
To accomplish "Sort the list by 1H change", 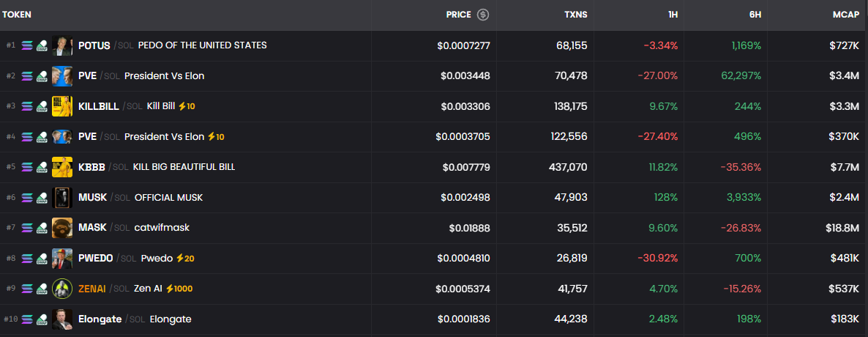I will click(671, 15).
